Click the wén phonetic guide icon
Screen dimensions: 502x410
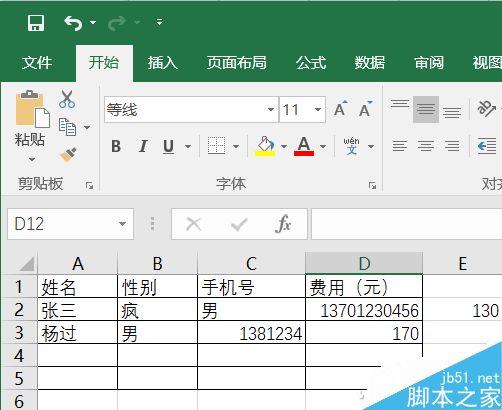click(x=352, y=146)
